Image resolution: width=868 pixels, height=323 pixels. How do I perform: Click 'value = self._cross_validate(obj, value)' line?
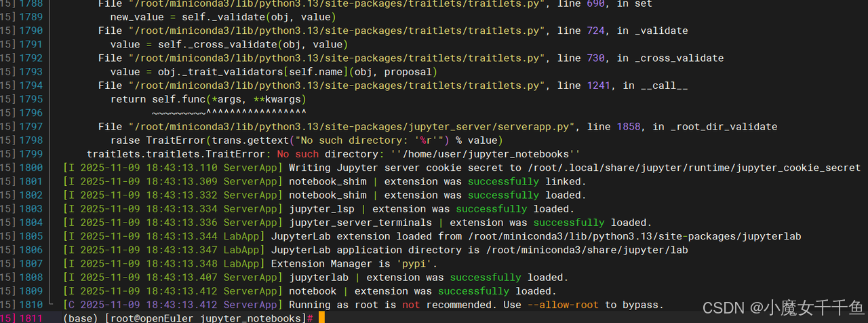click(229, 44)
